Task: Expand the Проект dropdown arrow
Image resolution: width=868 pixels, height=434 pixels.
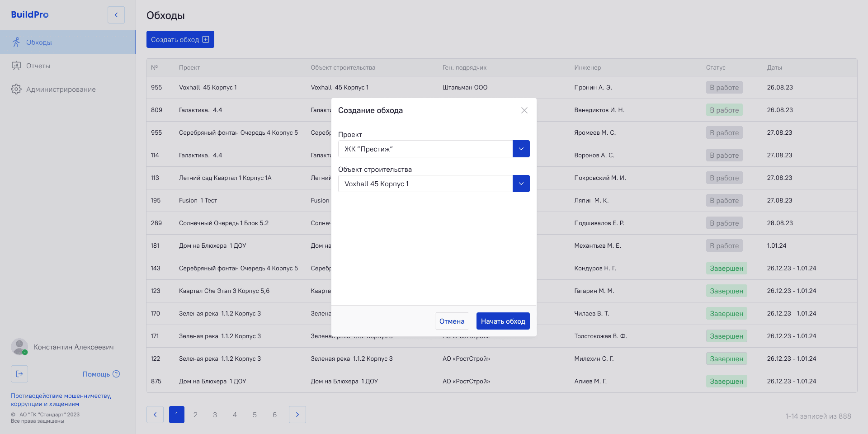Action: (521, 149)
